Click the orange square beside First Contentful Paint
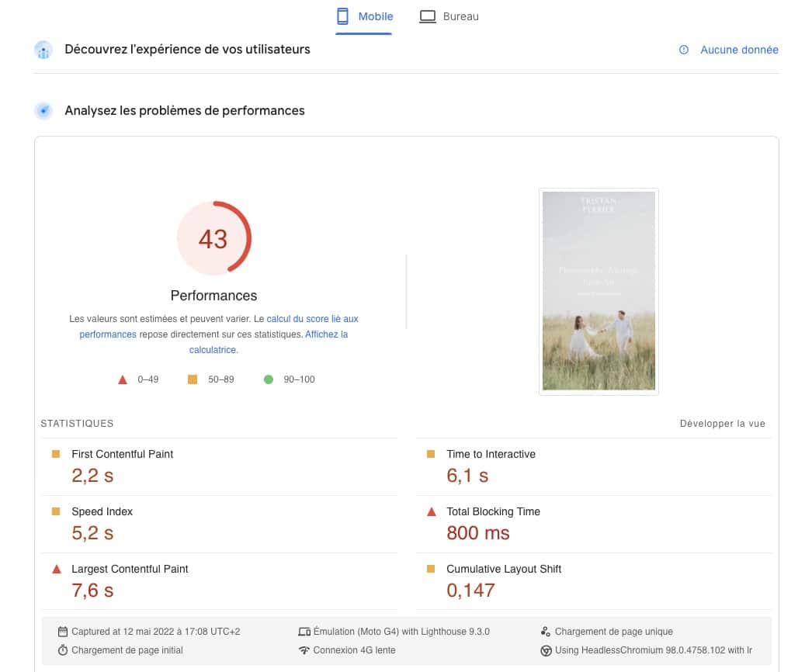Image resolution: width=812 pixels, height=672 pixels. pyautogui.click(x=55, y=454)
